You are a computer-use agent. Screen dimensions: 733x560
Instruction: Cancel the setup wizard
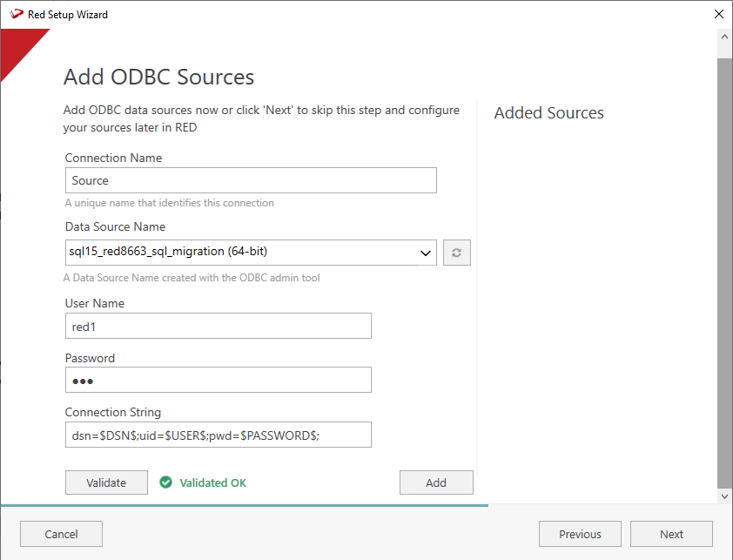[61, 534]
